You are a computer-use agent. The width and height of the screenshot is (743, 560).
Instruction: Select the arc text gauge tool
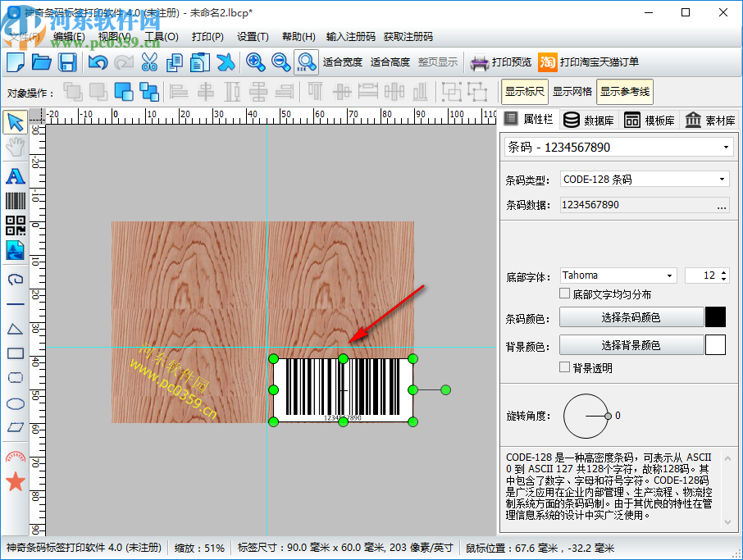coord(15,457)
